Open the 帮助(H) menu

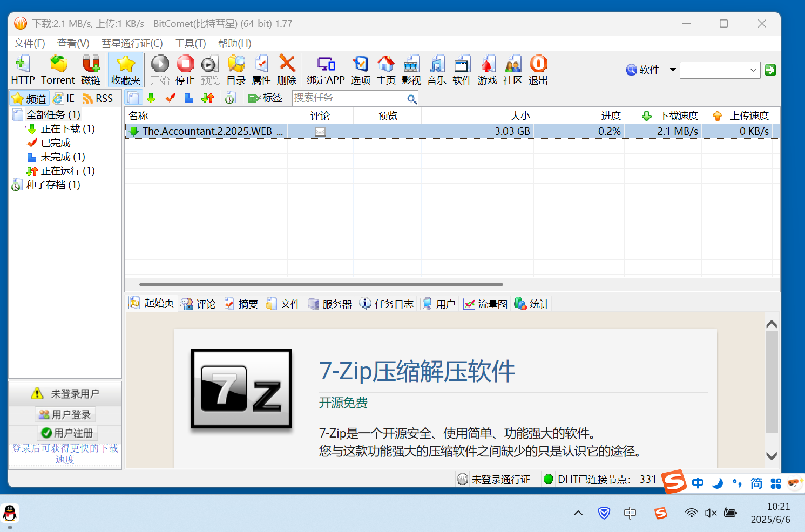(235, 43)
